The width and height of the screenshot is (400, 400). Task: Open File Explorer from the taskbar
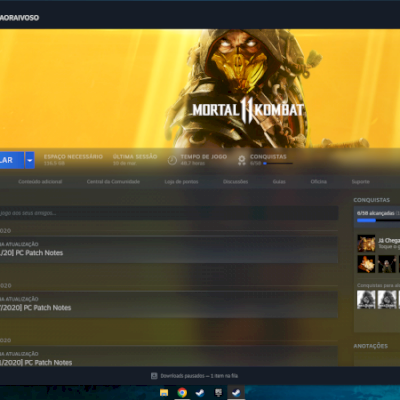[164, 392]
